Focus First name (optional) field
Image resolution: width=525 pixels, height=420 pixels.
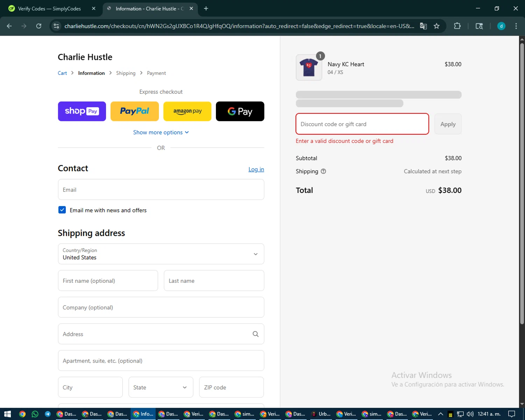tap(108, 281)
